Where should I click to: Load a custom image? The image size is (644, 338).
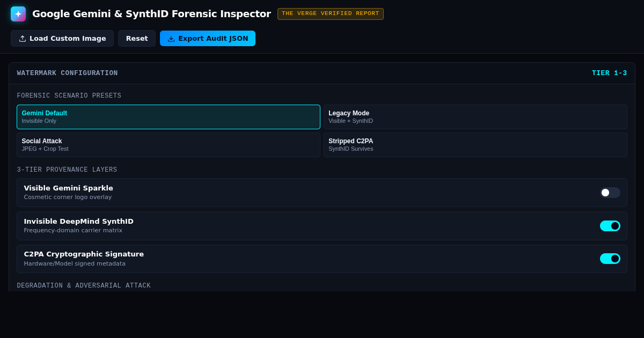click(x=62, y=39)
